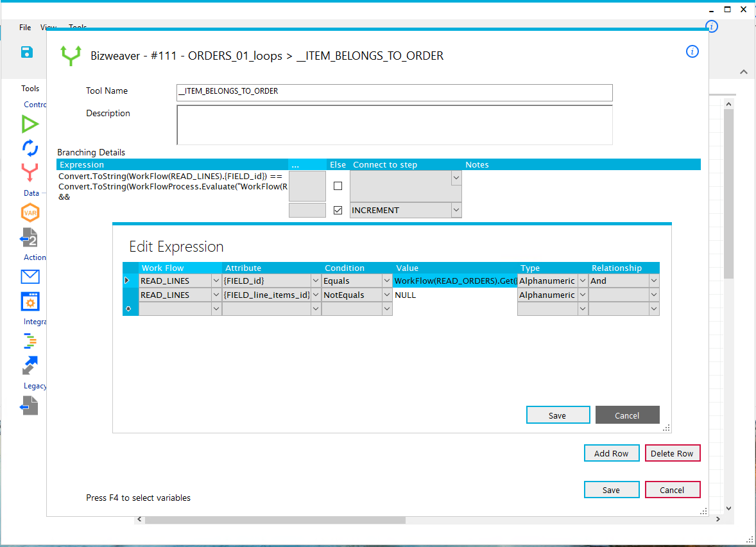Select the green Start play tool

(x=30, y=124)
